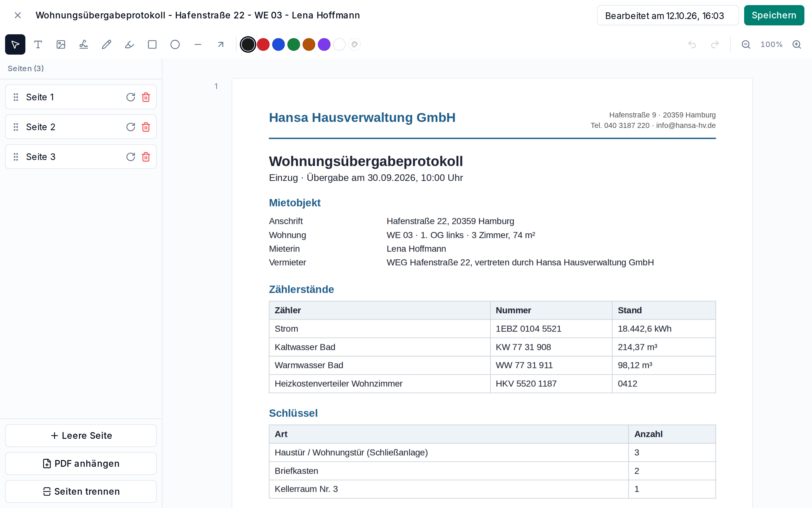Click the 100% zoom level label
812x508 pixels.
[771, 44]
